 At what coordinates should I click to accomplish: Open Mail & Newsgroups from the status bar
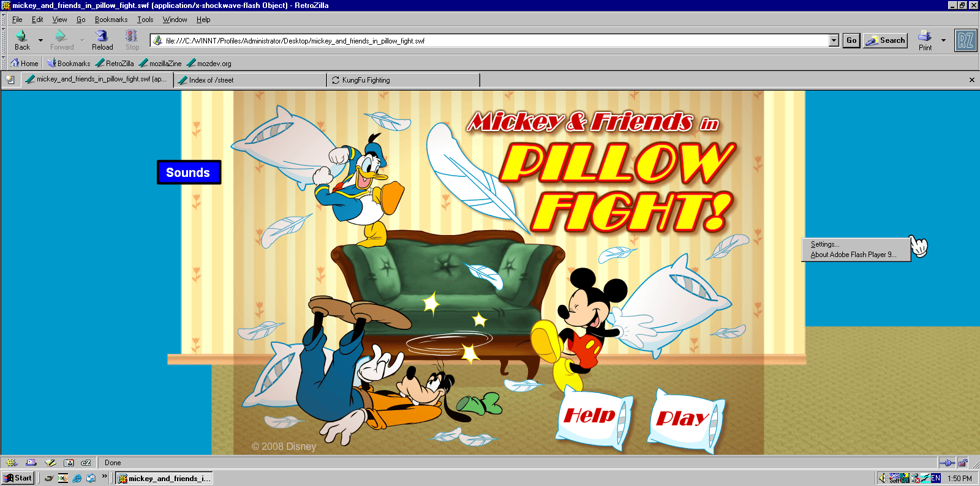point(31,463)
